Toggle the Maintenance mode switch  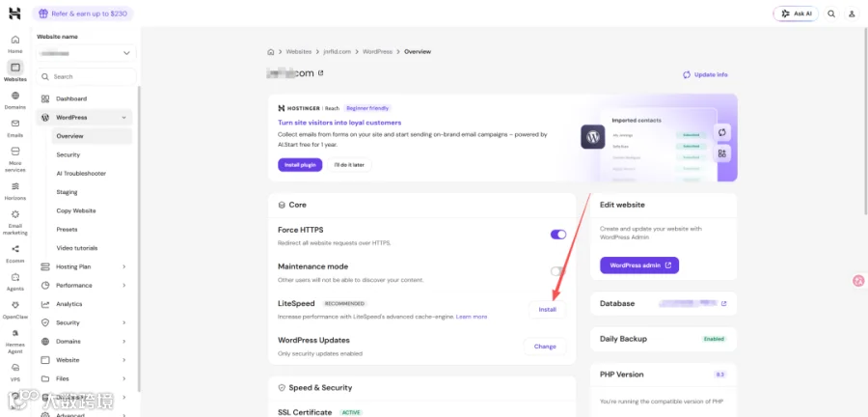coord(558,271)
